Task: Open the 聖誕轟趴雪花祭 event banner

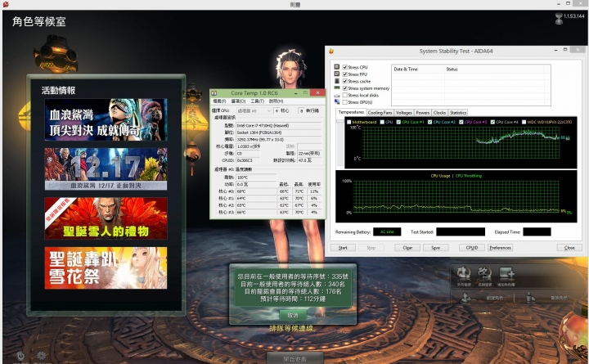Action: [x=106, y=267]
